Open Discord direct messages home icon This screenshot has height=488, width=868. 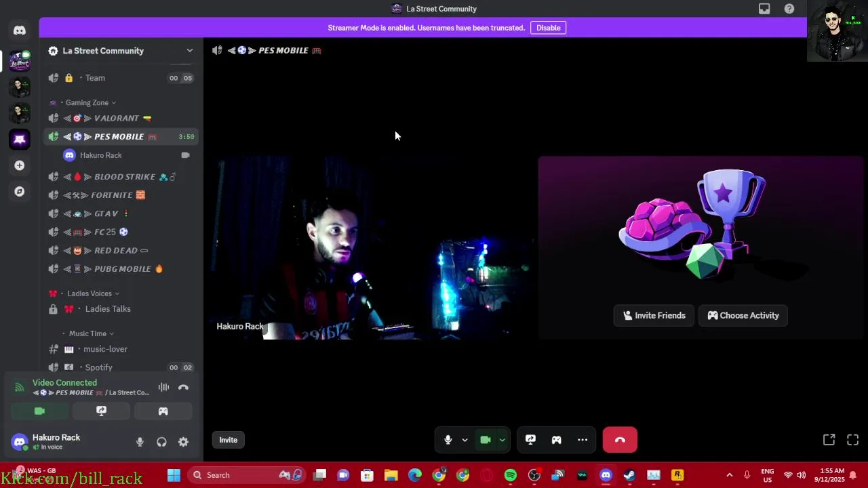click(x=19, y=30)
